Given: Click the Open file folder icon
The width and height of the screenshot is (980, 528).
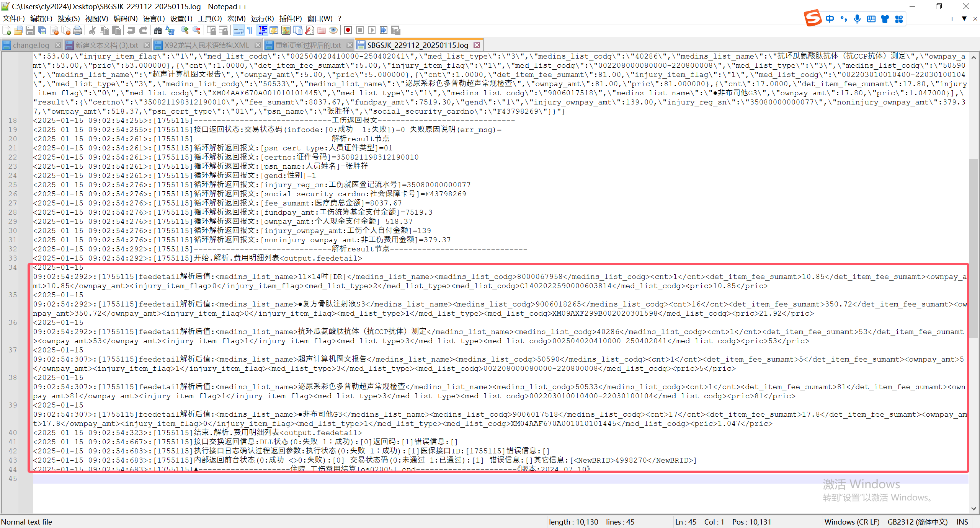Looking at the screenshot, I should point(18,30).
